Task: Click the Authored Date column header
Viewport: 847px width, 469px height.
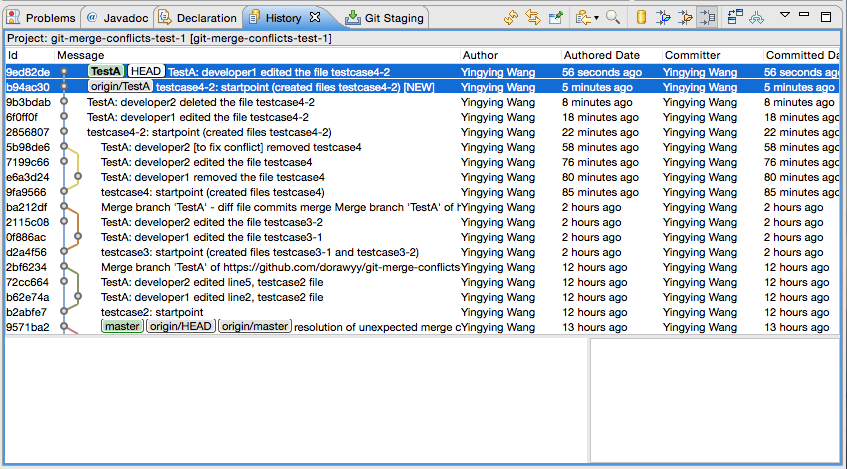Action: tap(611, 55)
